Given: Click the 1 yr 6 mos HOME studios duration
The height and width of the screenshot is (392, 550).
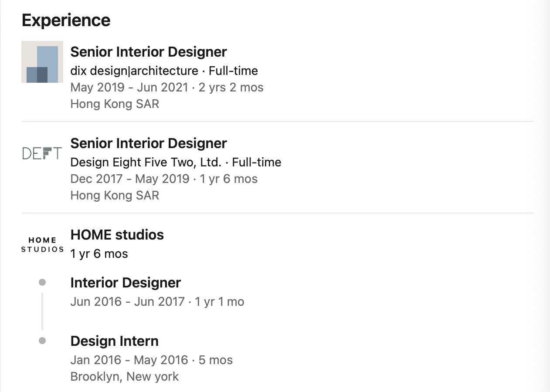Looking at the screenshot, I should click(99, 253).
